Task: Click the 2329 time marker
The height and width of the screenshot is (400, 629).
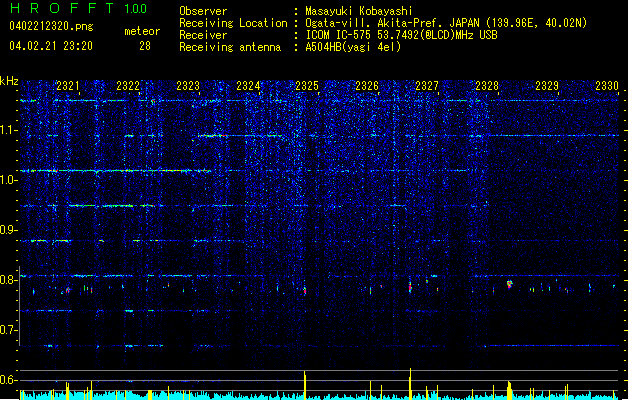Action: point(547,86)
